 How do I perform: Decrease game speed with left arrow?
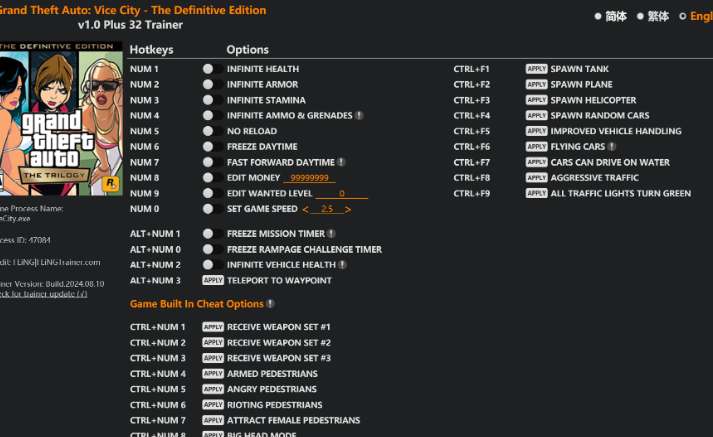click(x=305, y=209)
